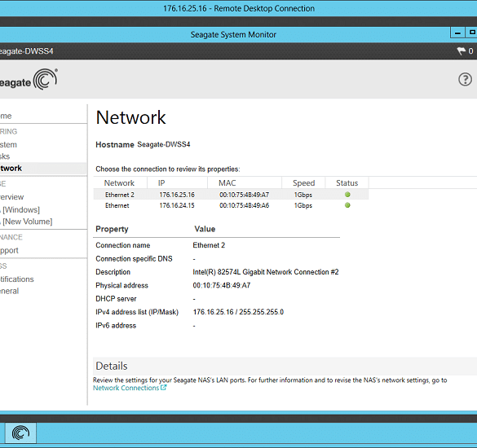Viewport: 477px width, 448px height.
Task: Click Connection name value Ethernet 2
Action: tap(209, 245)
